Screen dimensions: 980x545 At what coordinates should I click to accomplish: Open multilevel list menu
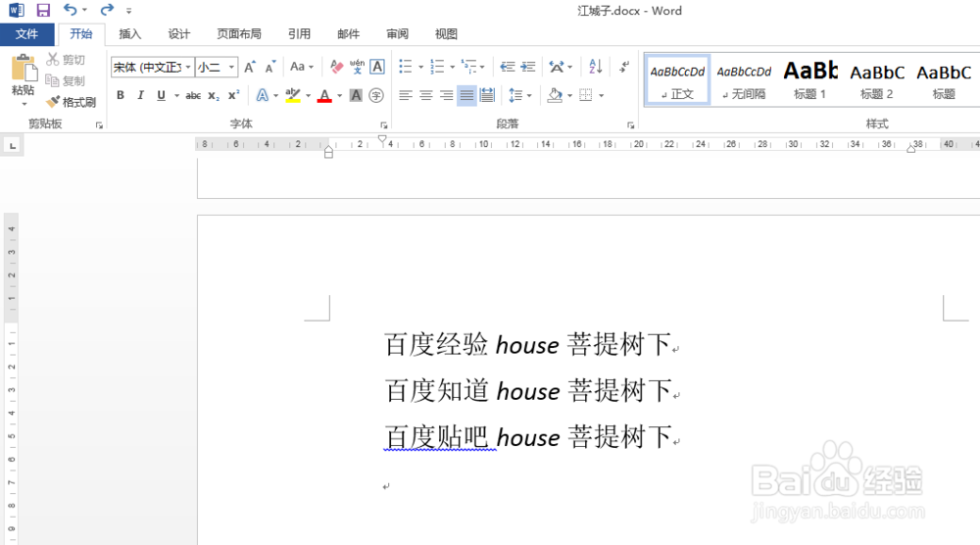[x=472, y=67]
